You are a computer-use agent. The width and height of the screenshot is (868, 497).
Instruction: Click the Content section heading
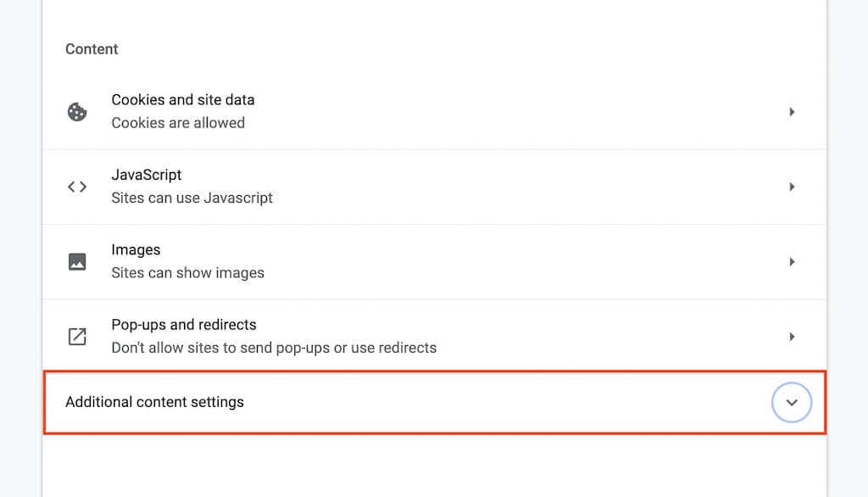(x=92, y=49)
